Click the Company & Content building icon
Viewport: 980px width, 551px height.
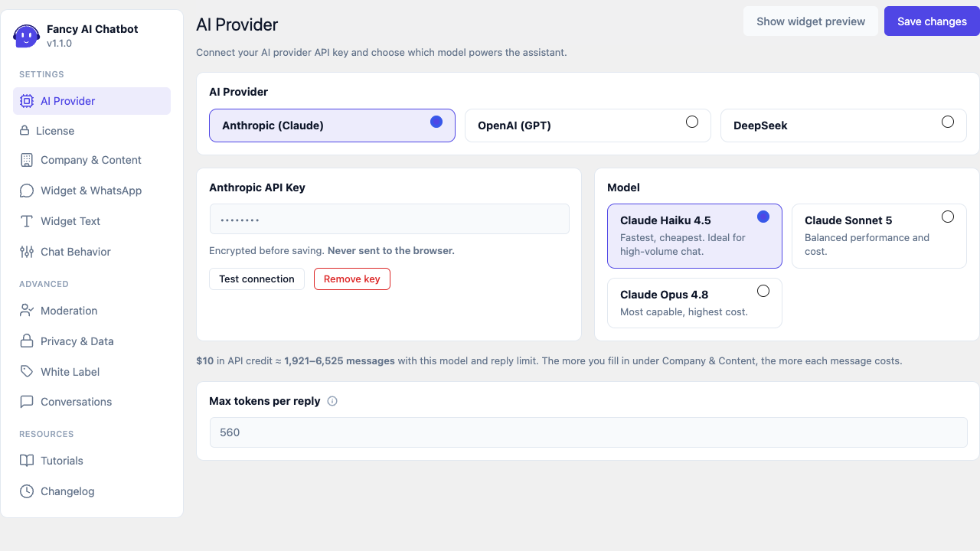27,160
